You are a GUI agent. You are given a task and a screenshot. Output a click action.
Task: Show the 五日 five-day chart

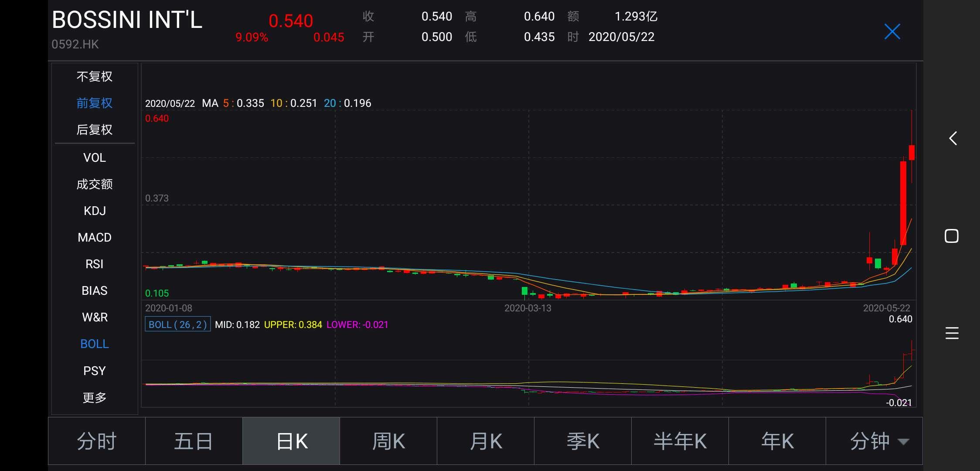194,441
